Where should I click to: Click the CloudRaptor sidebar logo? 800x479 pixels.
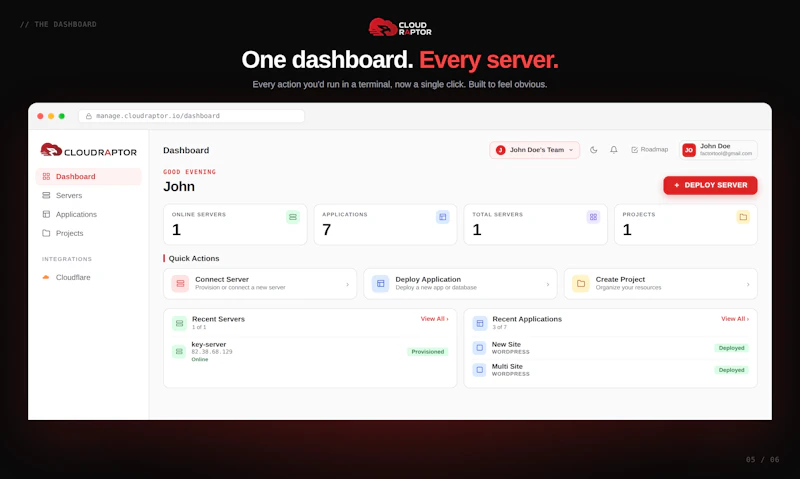pos(89,150)
